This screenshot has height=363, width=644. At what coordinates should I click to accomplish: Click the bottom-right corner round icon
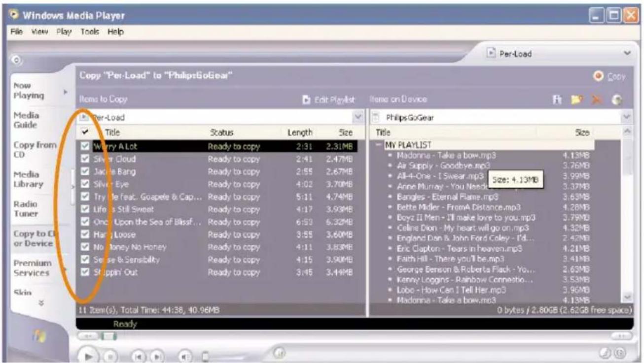(x=620, y=353)
